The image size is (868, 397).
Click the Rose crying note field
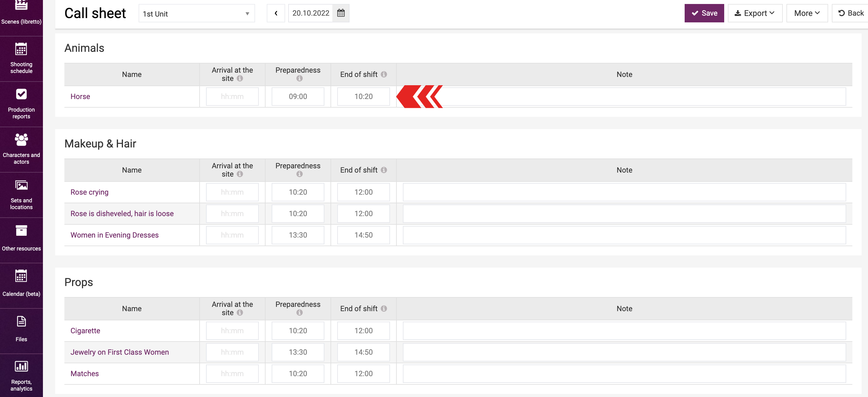[x=624, y=192]
